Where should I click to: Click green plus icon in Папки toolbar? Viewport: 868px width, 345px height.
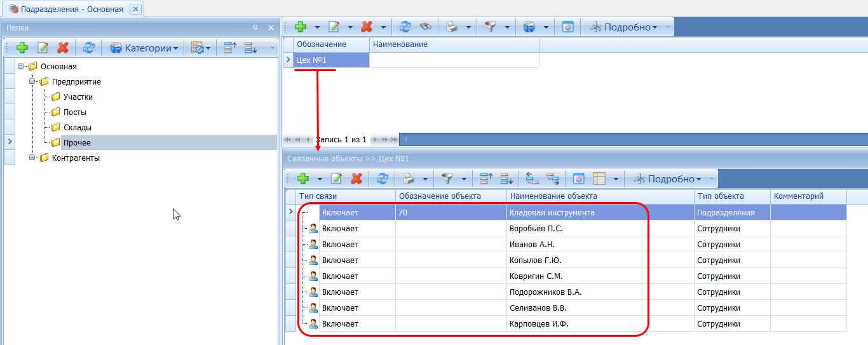pyautogui.click(x=22, y=48)
